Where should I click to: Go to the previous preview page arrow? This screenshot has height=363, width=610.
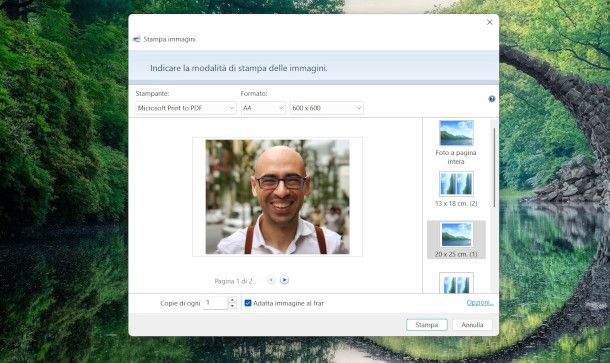point(271,280)
